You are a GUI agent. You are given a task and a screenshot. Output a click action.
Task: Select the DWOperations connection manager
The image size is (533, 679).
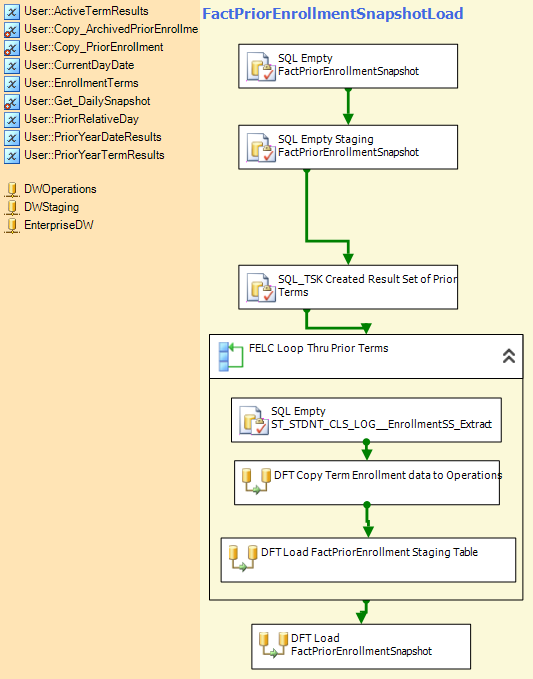tap(51, 189)
